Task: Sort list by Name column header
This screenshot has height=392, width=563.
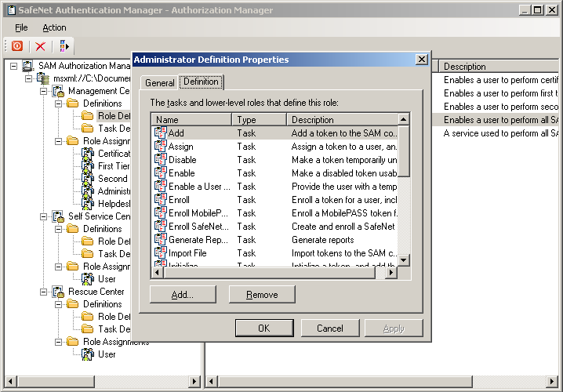Action: (192, 119)
